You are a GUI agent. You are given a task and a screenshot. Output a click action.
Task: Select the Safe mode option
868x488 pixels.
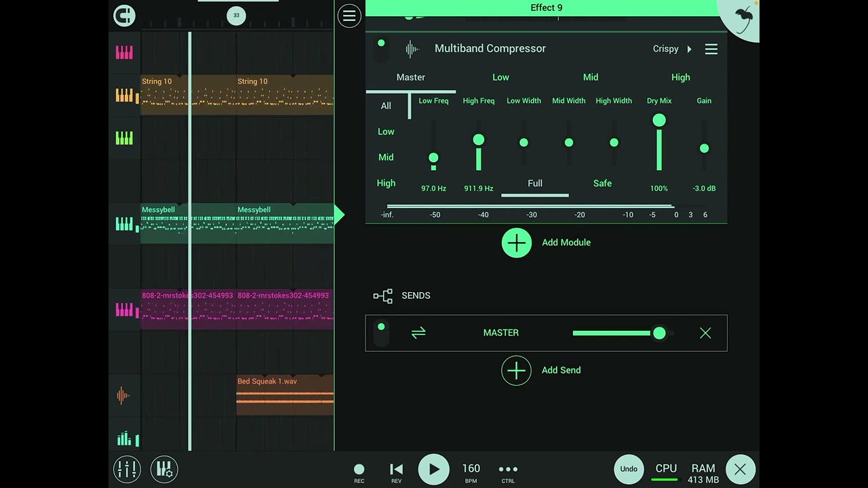(x=602, y=184)
